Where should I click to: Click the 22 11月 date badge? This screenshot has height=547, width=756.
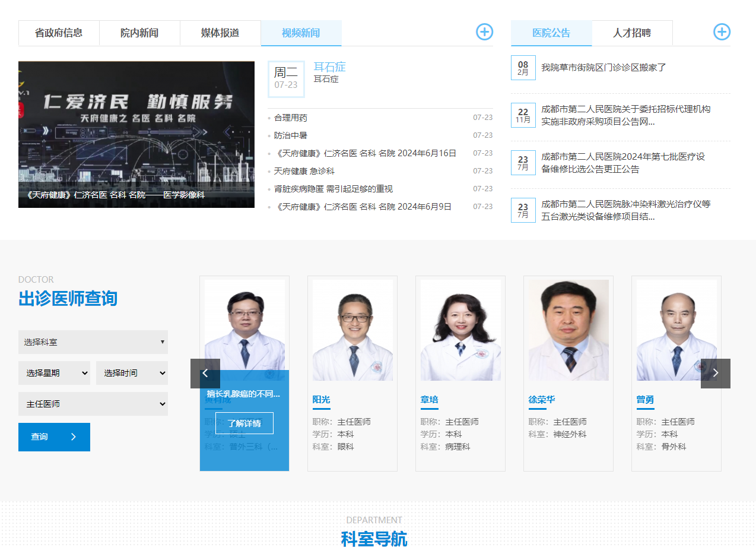click(x=523, y=115)
